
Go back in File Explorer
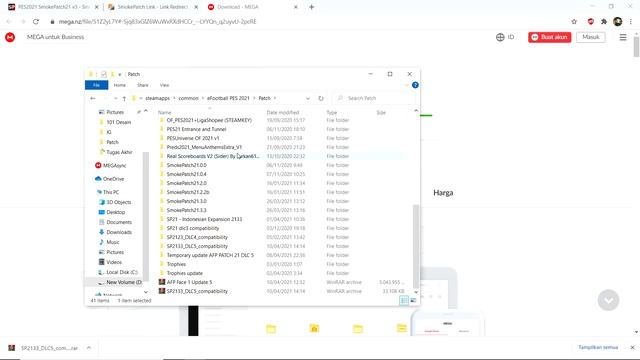93,98
